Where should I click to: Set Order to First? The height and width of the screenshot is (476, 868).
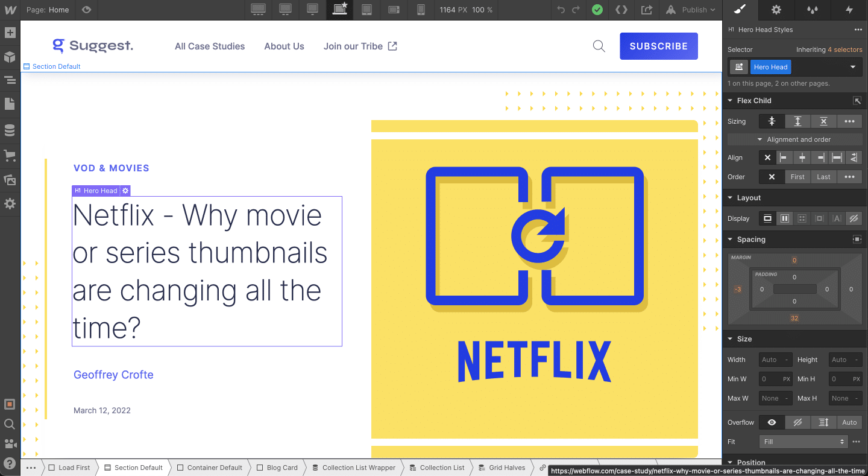[x=797, y=177]
